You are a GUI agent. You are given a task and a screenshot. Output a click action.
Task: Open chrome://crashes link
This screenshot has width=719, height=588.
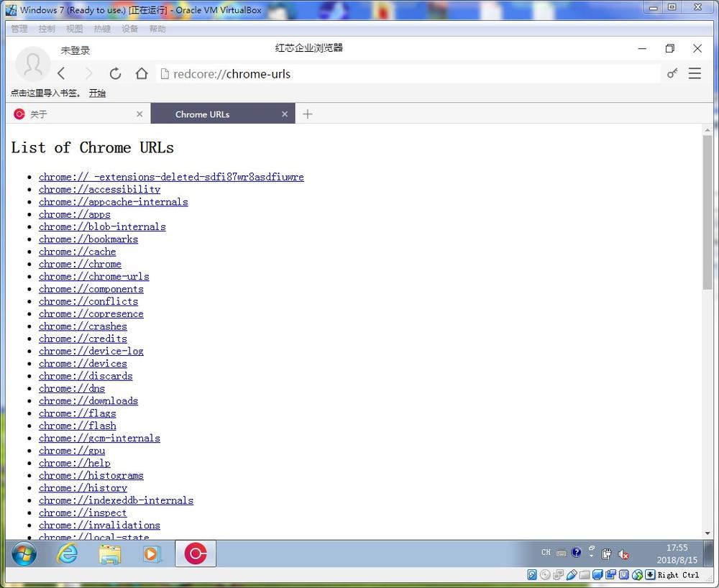[83, 326]
